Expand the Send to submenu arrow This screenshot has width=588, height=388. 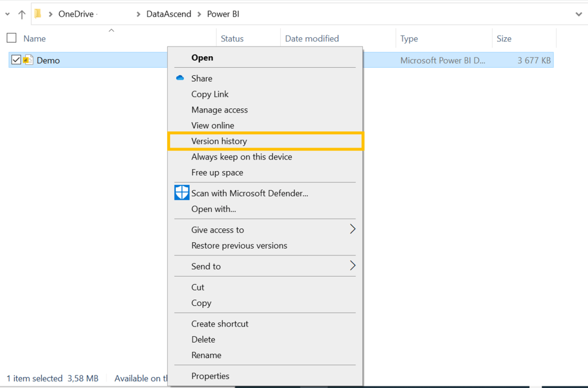click(352, 266)
